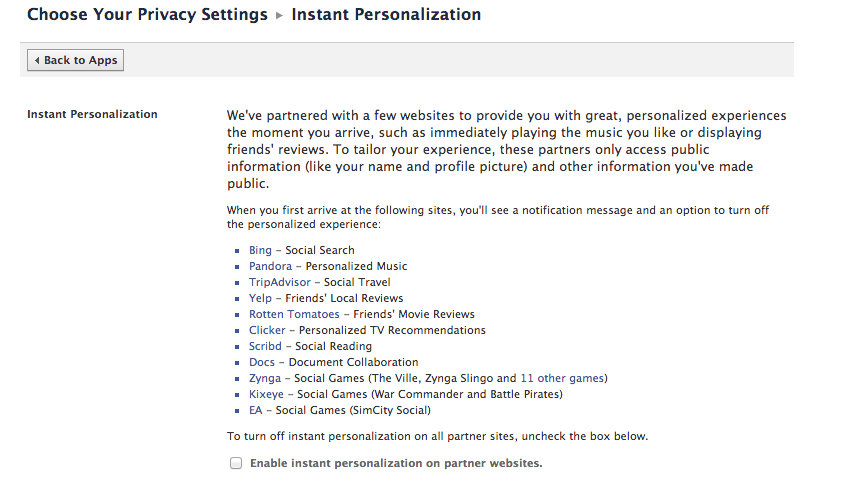Viewport: 852px width, 486px height.
Task: Open the Rotten Tomatoes link
Action: tap(294, 314)
